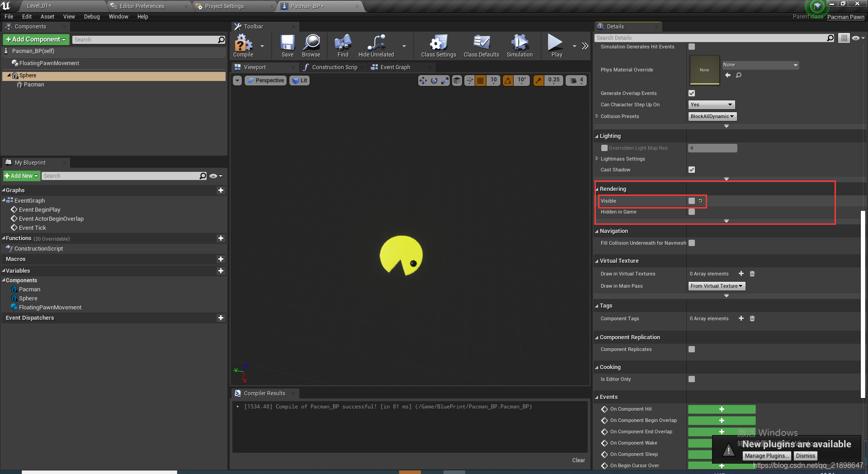Switch to Project Settings tab

[224, 6]
